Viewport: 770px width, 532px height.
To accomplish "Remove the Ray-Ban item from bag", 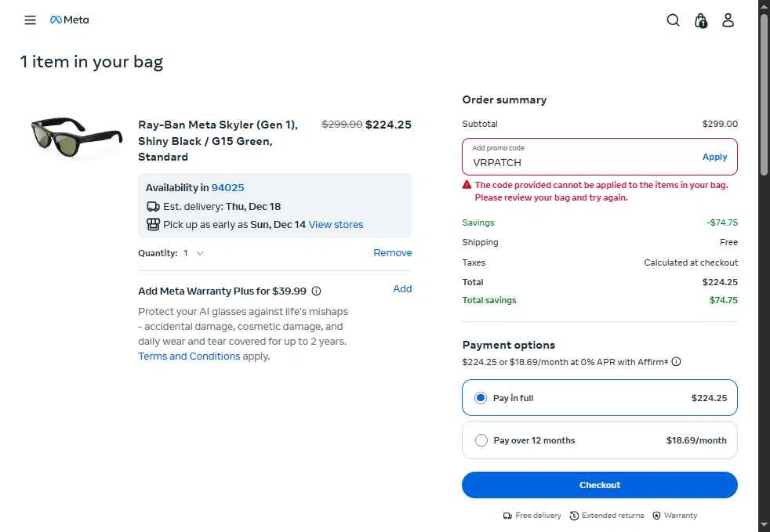I will (392, 253).
